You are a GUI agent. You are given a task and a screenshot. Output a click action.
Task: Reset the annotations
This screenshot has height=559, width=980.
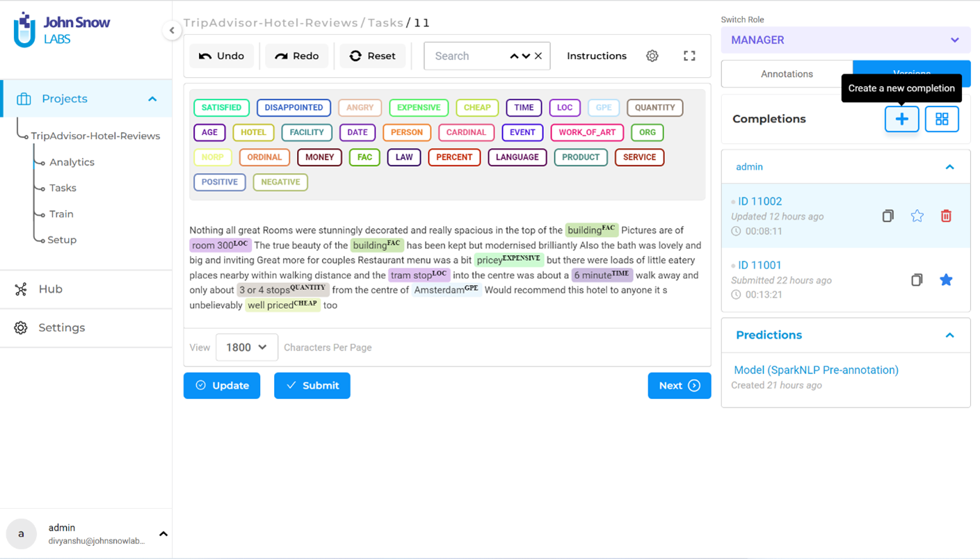click(373, 56)
